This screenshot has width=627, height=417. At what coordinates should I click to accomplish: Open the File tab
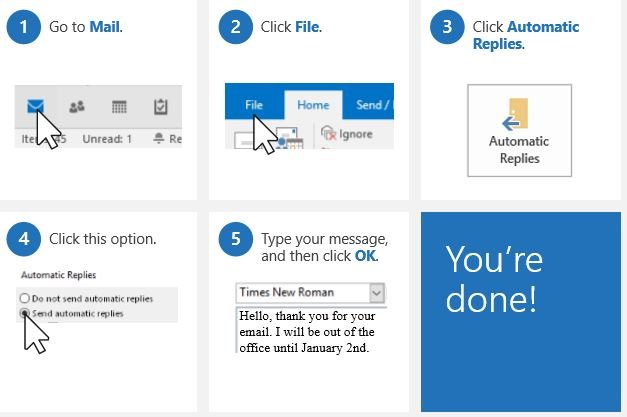coord(254,104)
